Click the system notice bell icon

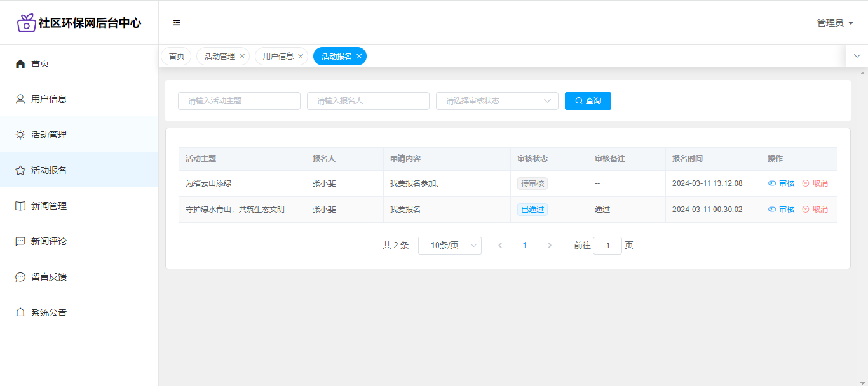(20, 312)
